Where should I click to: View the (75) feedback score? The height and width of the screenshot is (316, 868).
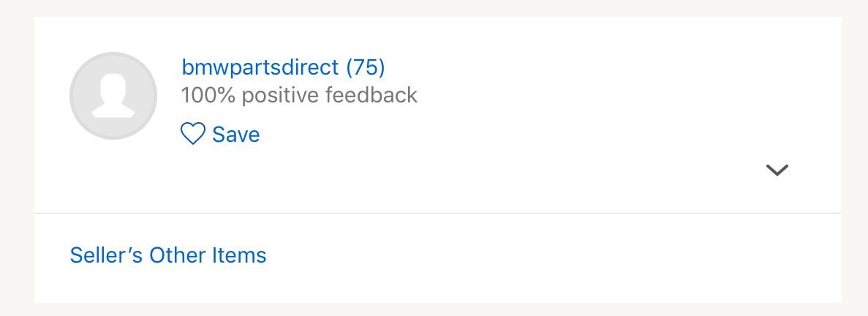point(366,67)
